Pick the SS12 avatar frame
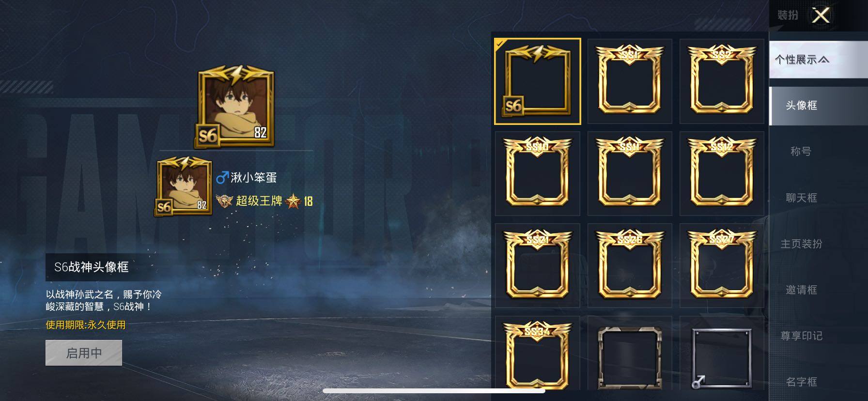Screen dimensions: 868x401 (722, 173)
